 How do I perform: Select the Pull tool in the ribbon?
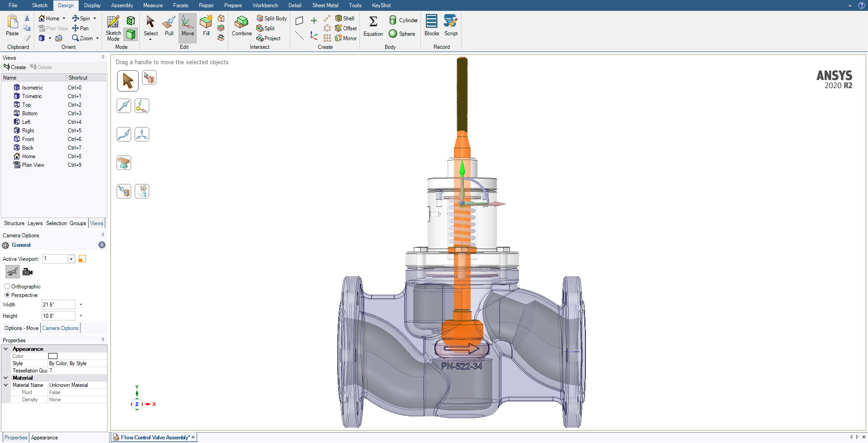pyautogui.click(x=169, y=26)
